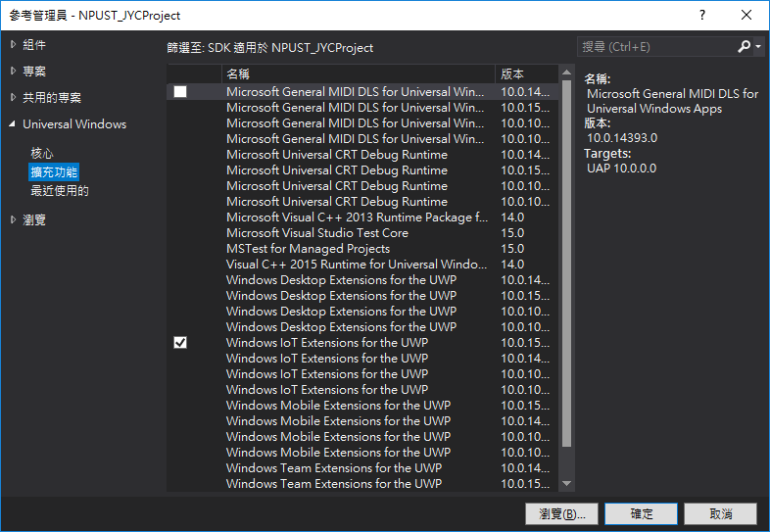Click the scrollbar down arrow
770x532 pixels.
point(566,484)
